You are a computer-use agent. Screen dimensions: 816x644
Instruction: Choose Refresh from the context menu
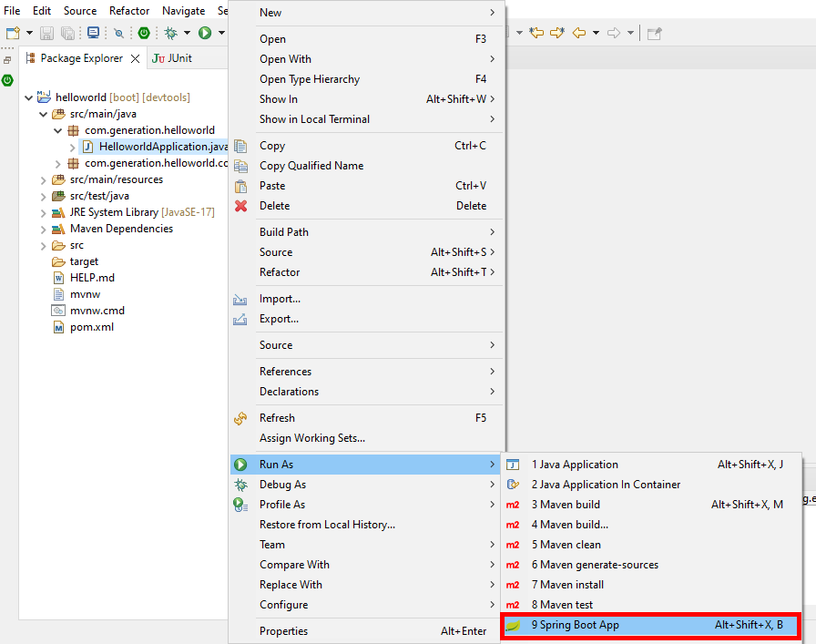tap(366, 418)
